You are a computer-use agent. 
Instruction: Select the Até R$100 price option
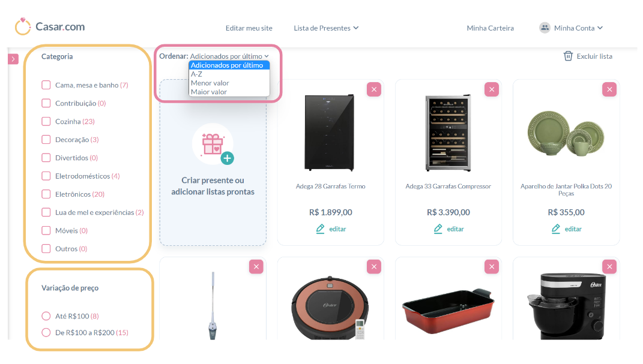46,316
